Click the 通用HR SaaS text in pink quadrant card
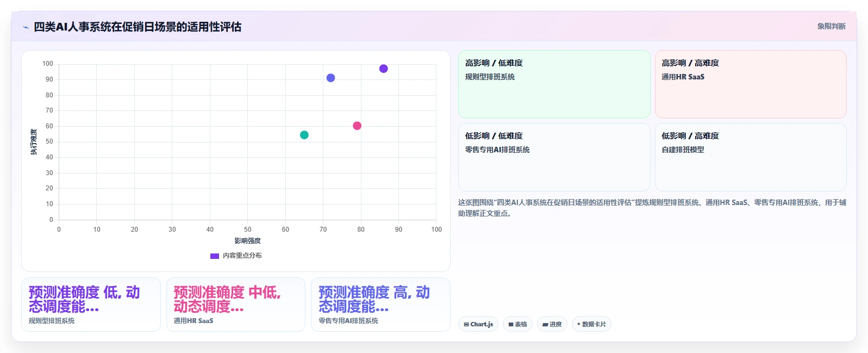 coord(683,77)
